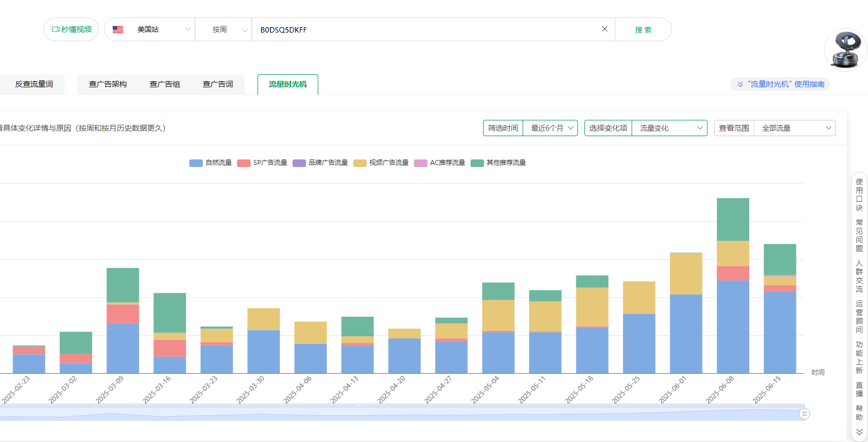Collapse the right sidebar double-chevron icon

859,432
